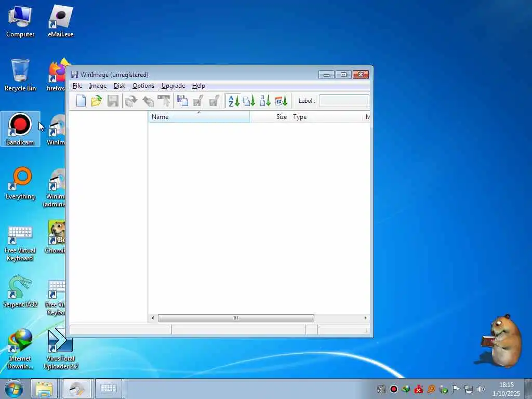Click the Safely Remove Hardware tray icon

pyautogui.click(x=444, y=389)
